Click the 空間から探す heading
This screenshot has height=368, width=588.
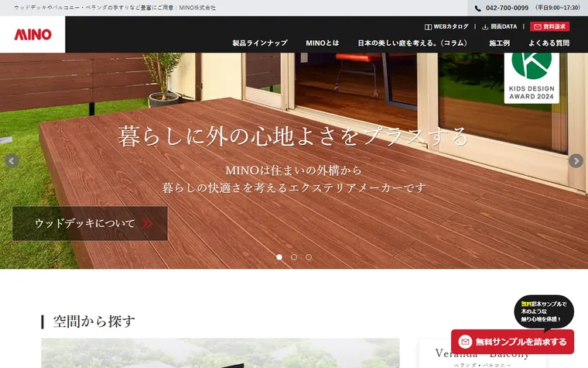coord(94,322)
